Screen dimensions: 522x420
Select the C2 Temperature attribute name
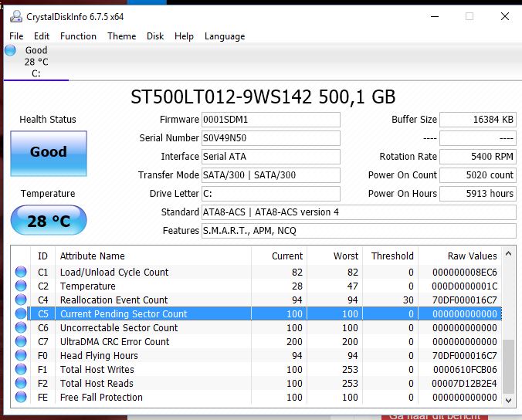coord(87,286)
